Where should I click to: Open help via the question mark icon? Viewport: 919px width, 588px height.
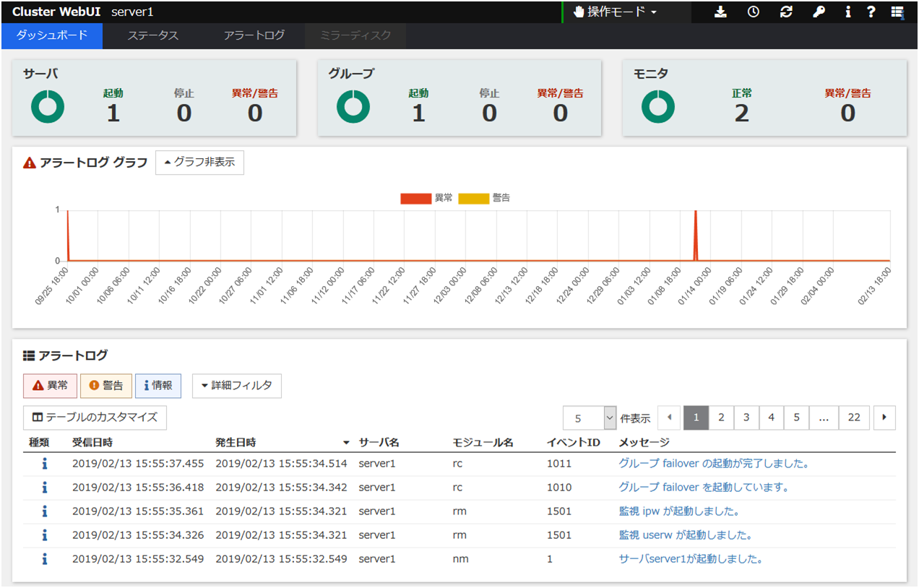pyautogui.click(x=871, y=12)
